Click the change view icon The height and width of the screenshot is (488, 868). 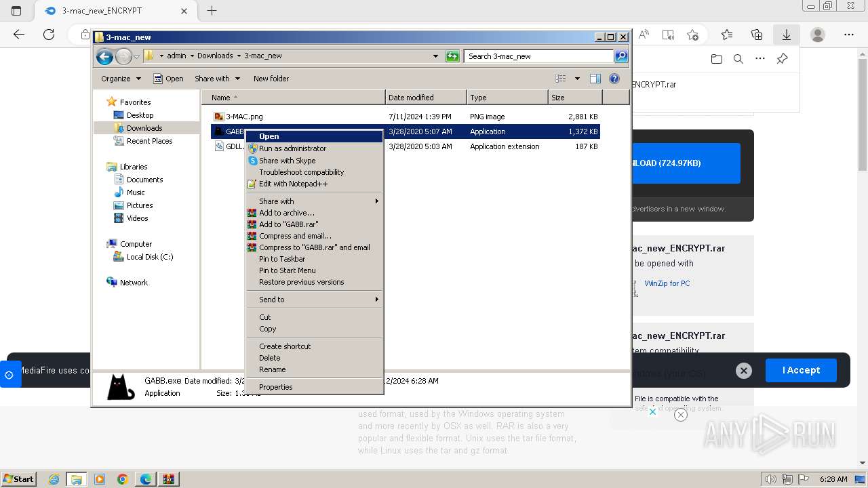(x=561, y=79)
